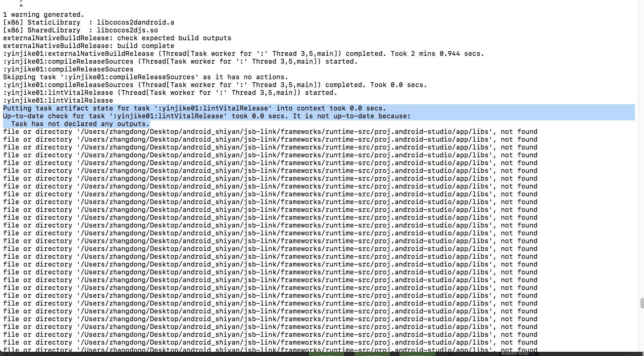Click on libcocos2dandroid.a in the log
Screen dimensions: 644x356
[x=135, y=23]
